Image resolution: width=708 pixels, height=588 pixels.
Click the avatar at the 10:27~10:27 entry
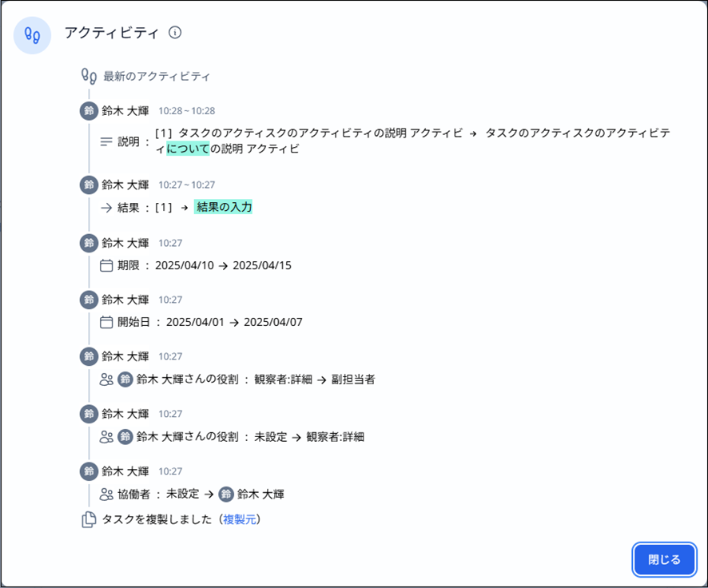point(89,185)
